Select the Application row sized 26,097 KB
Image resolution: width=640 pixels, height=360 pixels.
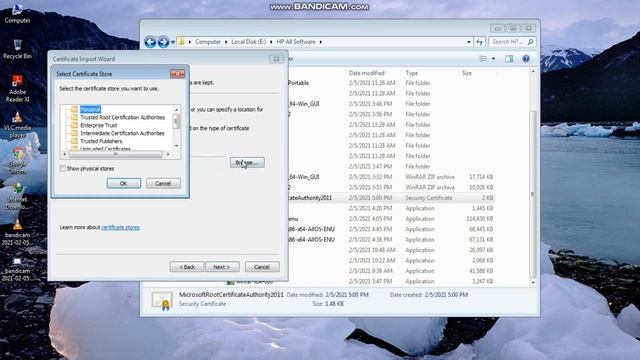coord(391,250)
